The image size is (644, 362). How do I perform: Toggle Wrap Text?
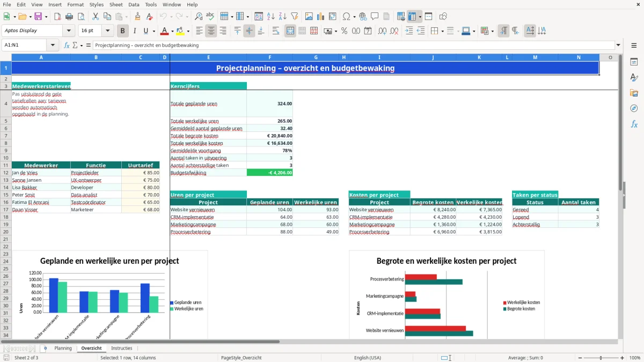pyautogui.click(x=276, y=31)
